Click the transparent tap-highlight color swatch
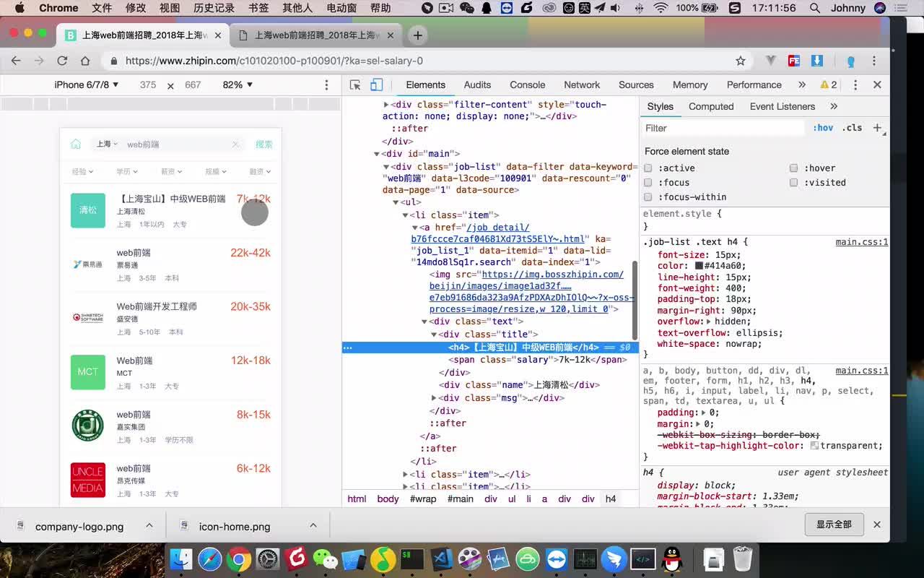The image size is (924, 578). pos(814,446)
